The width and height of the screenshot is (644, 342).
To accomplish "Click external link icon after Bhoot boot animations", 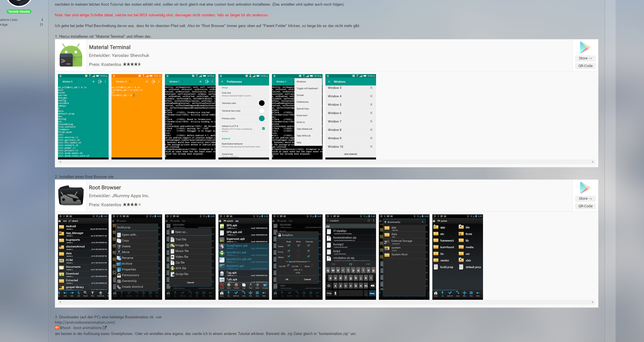I will pyautogui.click(x=105, y=328).
